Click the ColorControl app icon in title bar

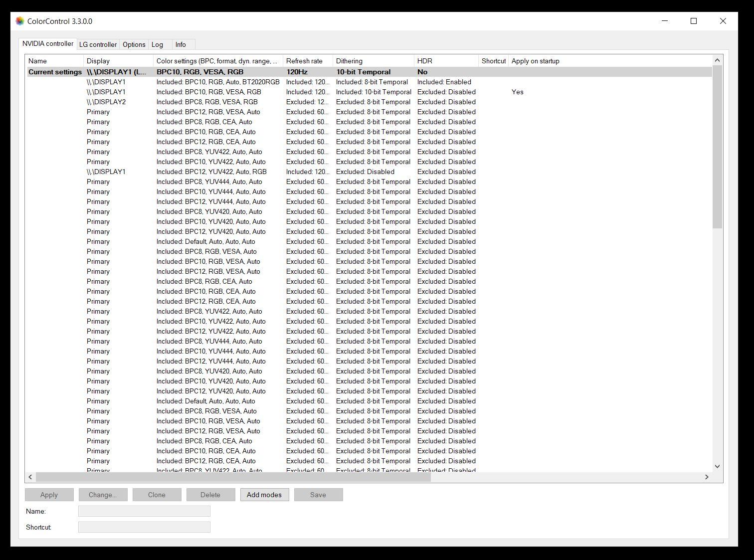20,21
